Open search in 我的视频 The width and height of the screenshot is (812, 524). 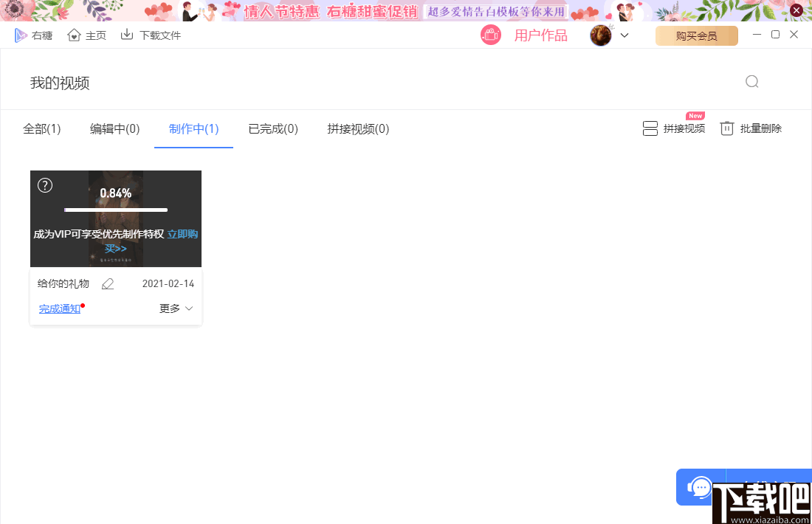[x=752, y=81]
